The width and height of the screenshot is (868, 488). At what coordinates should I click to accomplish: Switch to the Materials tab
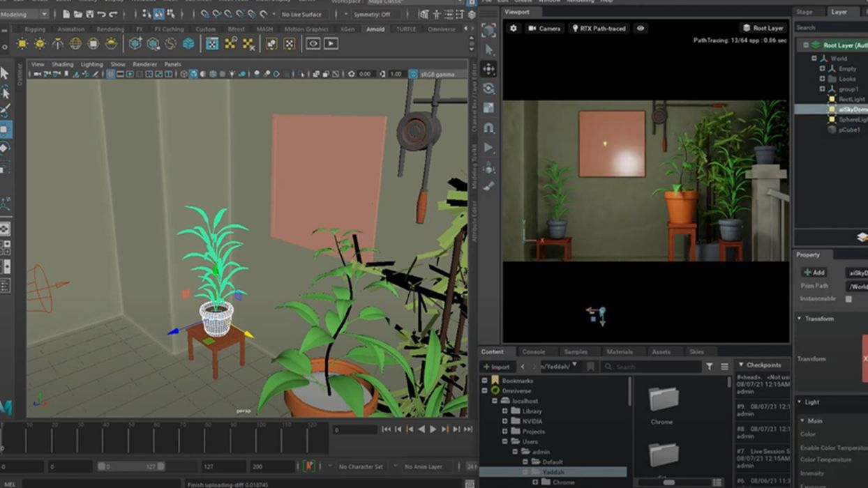(x=619, y=351)
